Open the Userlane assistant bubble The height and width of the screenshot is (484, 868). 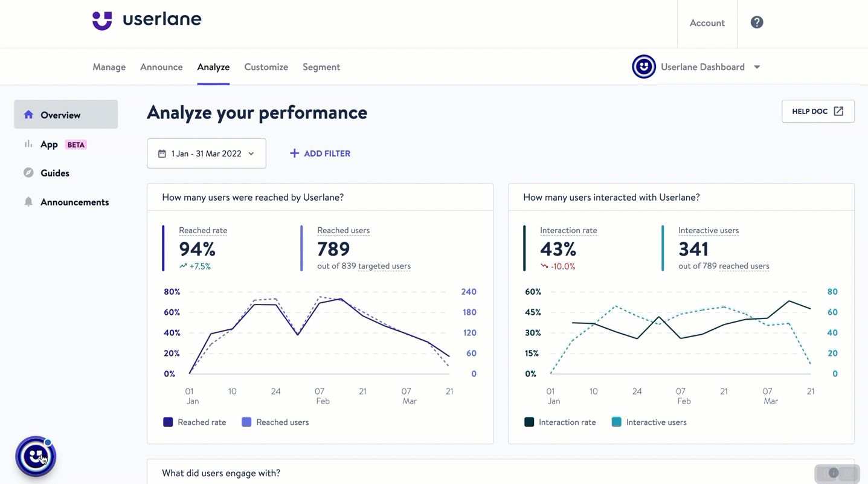(x=36, y=457)
